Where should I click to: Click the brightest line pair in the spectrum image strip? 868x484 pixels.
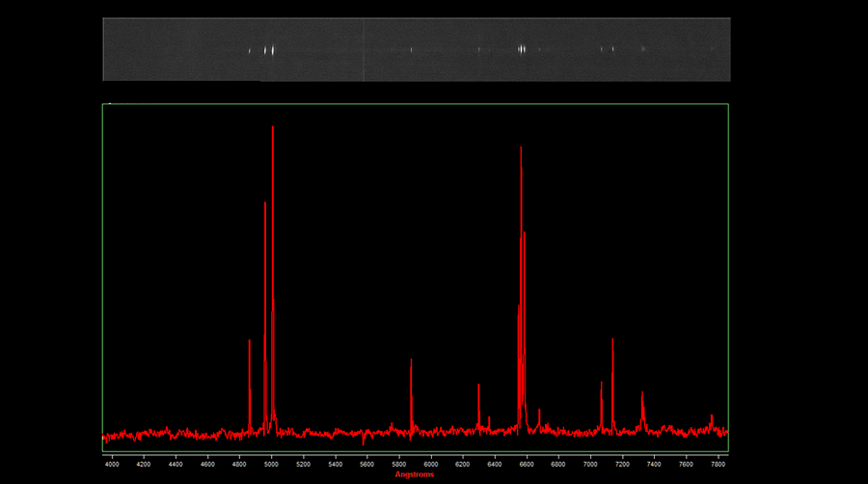point(270,49)
